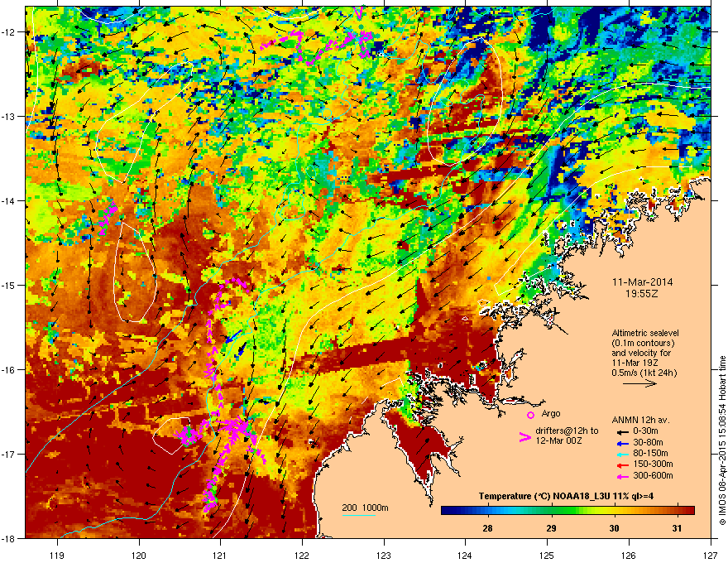Click the longitude axis label '121'

point(220,555)
